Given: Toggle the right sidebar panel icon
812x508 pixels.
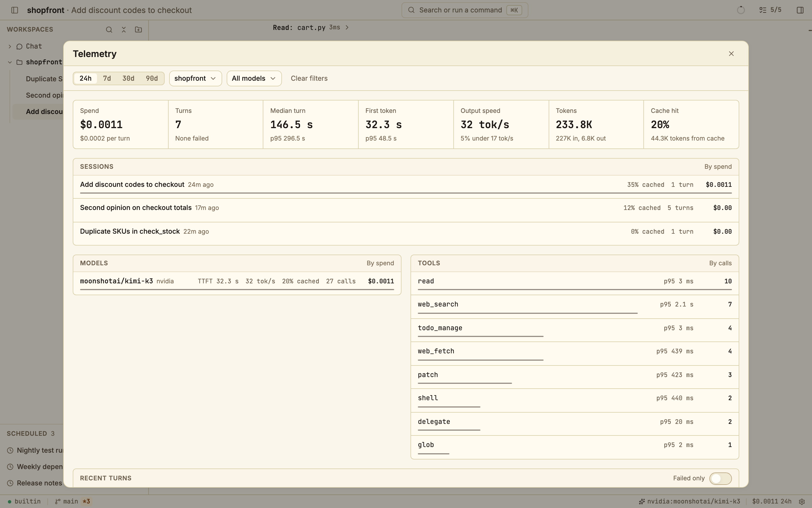Looking at the screenshot, I should (800, 10).
